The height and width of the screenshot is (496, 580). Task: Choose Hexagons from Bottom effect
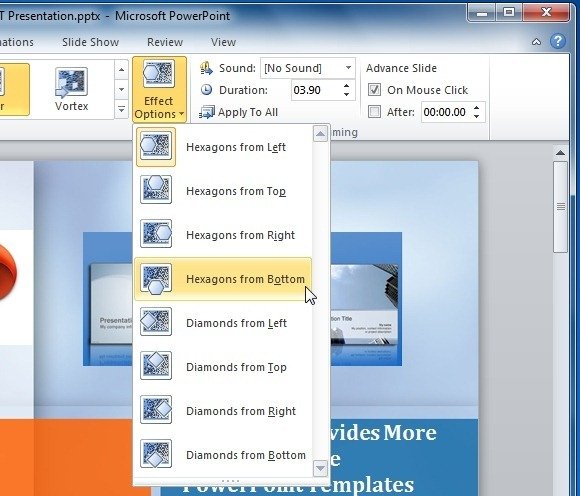(223, 279)
